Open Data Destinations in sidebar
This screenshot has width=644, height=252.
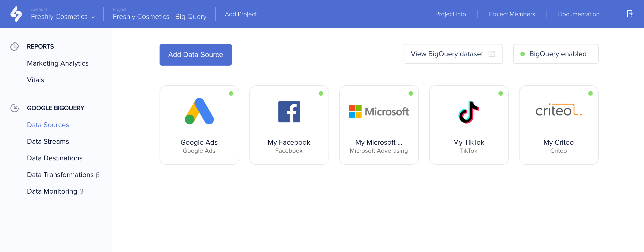pyautogui.click(x=55, y=158)
